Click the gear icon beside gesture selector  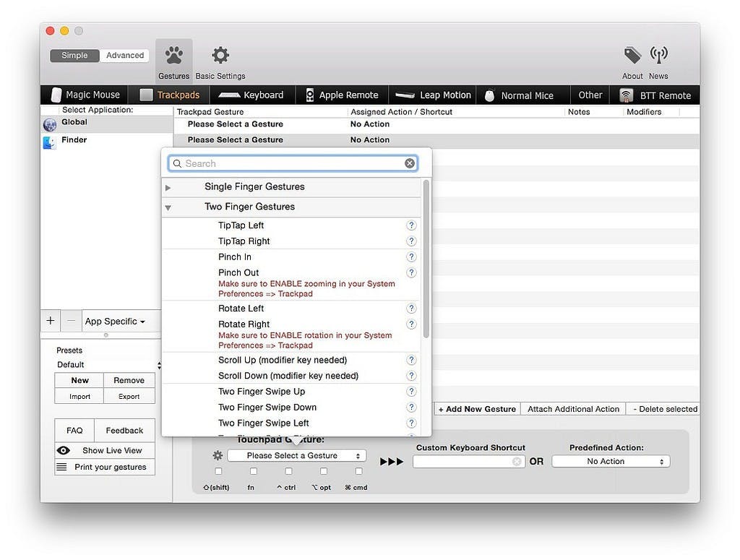[217, 455]
